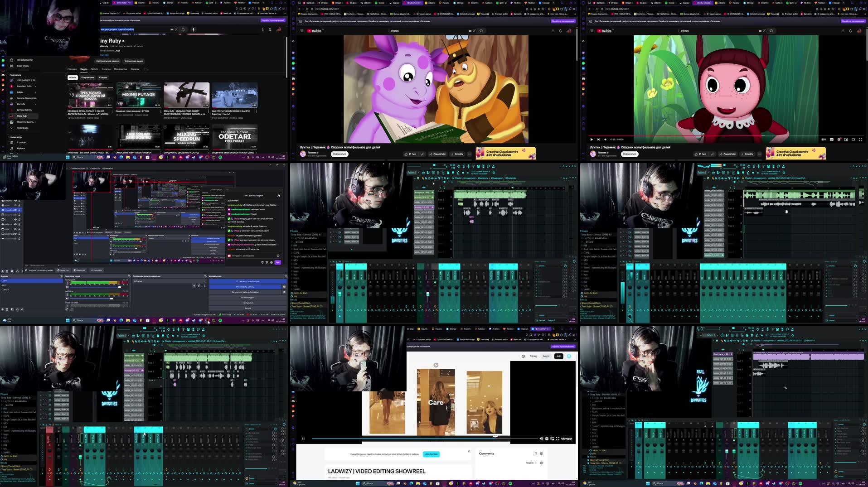Toggle Vimeo player fullscreen icon
Viewport: 868px width, 487px height.
click(558, 439)
